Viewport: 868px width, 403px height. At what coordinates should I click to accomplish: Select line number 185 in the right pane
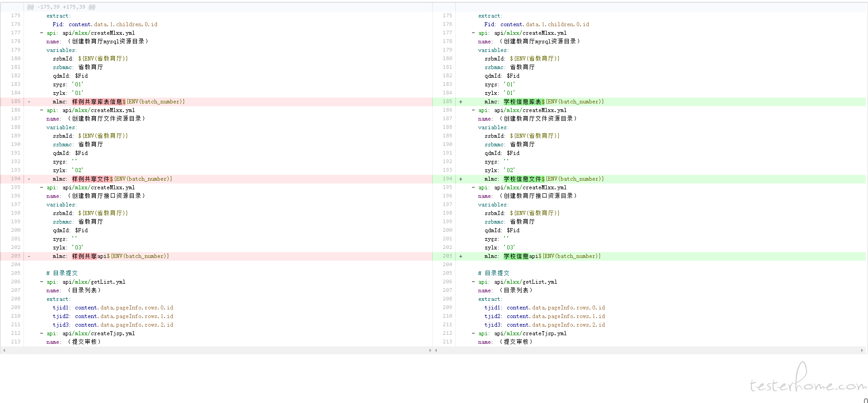coord(448,102)
